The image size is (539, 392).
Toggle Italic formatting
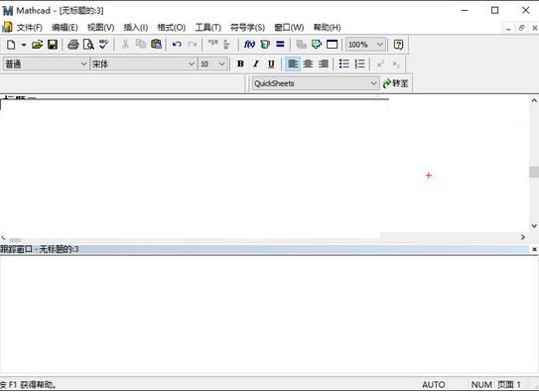256,64
